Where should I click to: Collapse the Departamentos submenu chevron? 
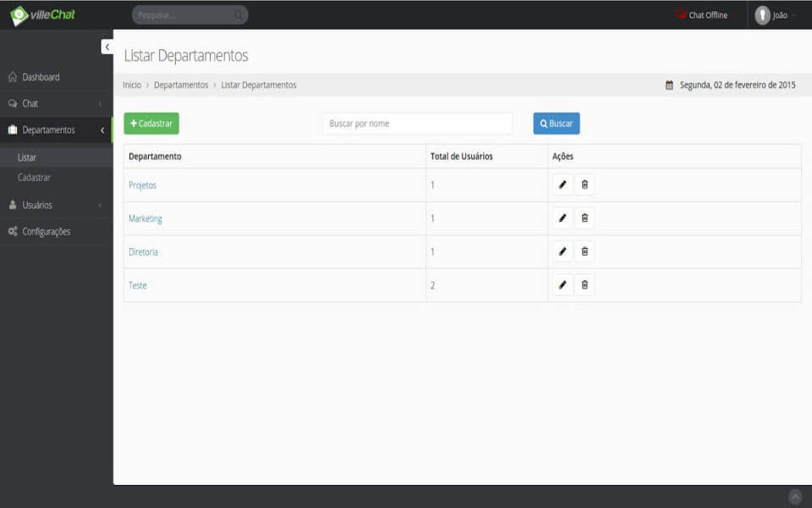[x=102, y=130]
